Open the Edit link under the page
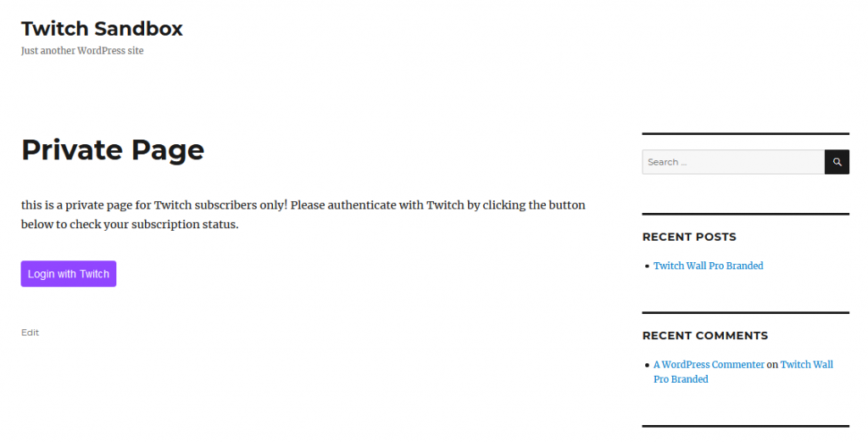 30,333
